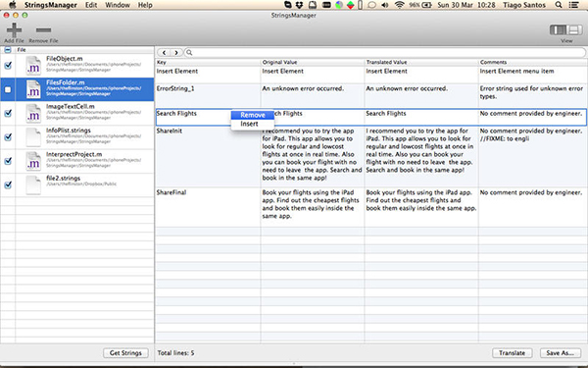Click the 'Total lines: 5' status text
The image size is (588, 368).
pyautogui.click(x=175, y=352)
